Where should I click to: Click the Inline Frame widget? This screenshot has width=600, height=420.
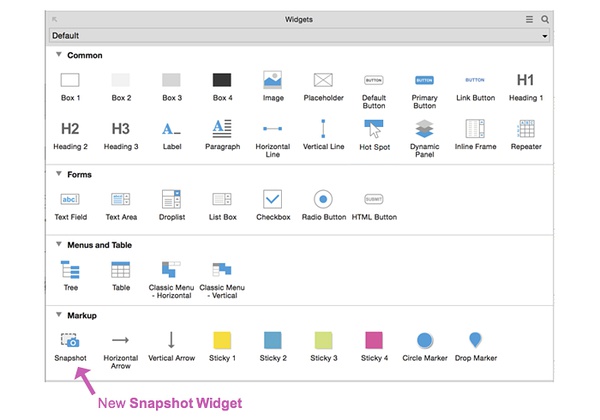click(x=475, y=129)
